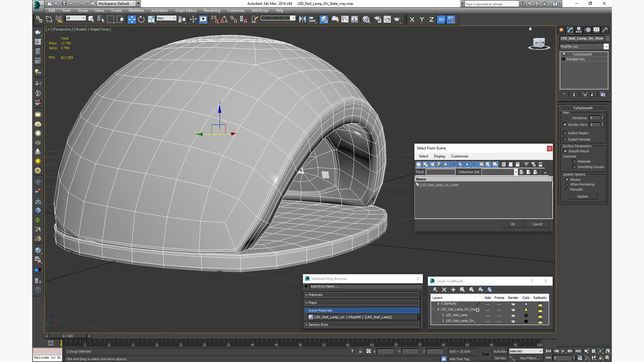Toggle Display Lights filter in Select From Scene
644x362 pixels.
point(432,165)
